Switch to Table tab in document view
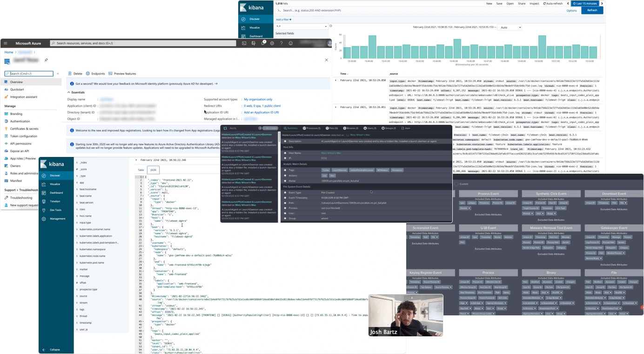The height and width of the screenshot is (354, 644). (141, 170)
